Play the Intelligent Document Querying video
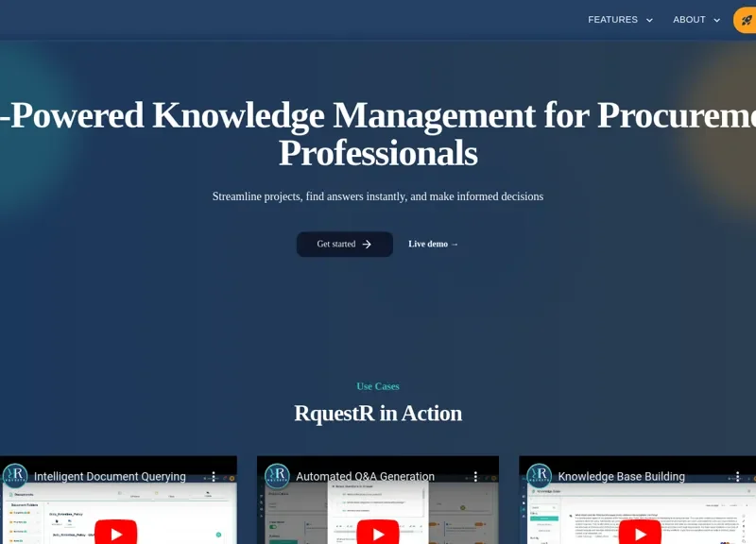Screen dimensions: 756x544 115,533
